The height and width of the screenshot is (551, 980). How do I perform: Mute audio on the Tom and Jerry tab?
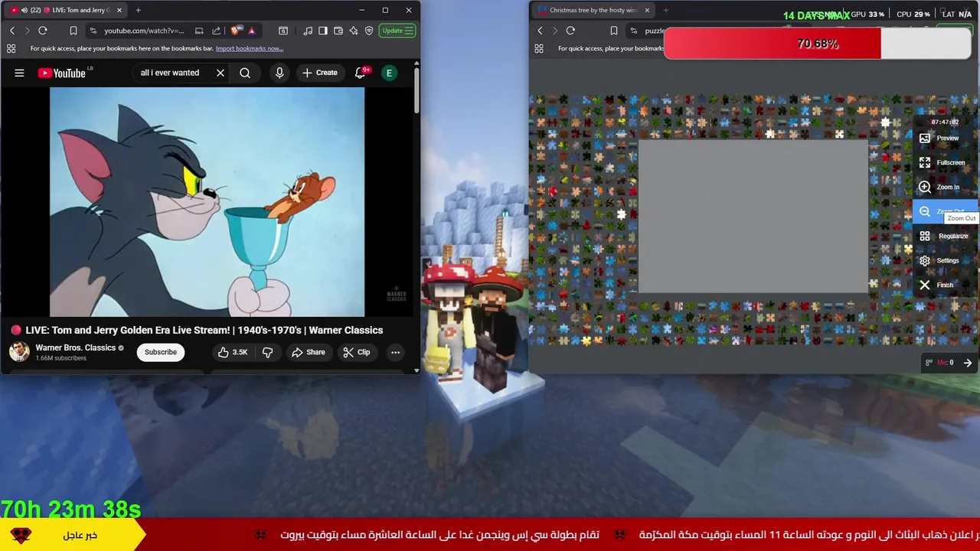click(x=24, y=10)
